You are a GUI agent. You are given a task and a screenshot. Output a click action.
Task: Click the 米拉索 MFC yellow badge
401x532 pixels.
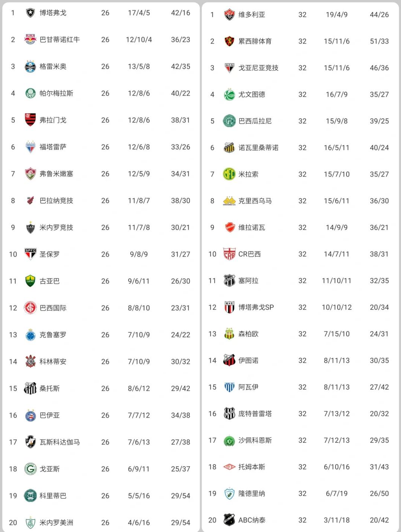[229, 174]
